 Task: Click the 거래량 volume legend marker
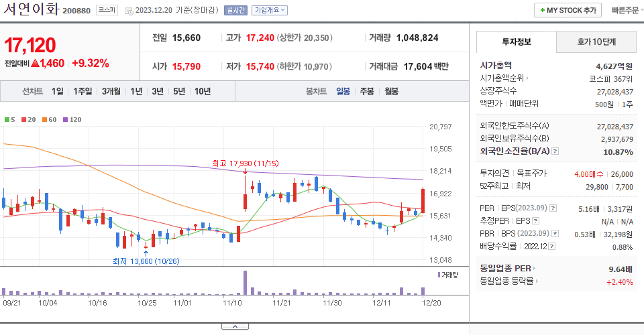[439, 275]
